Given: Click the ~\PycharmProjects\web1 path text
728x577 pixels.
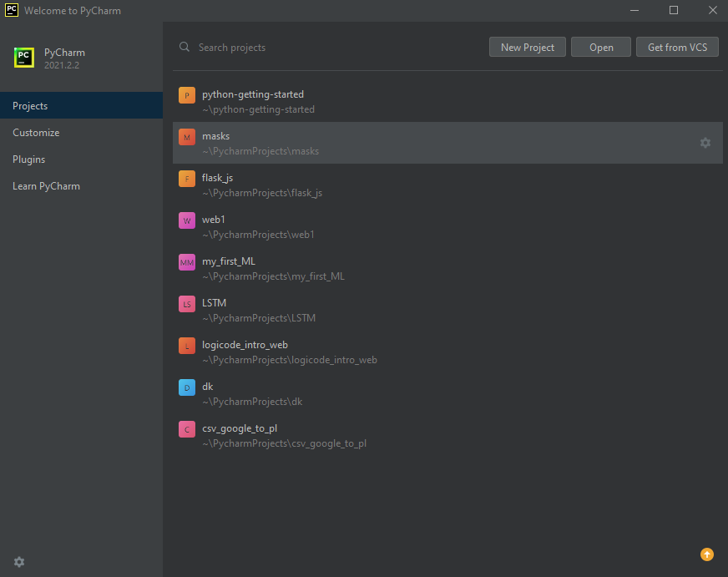Looking at the screenshot, I should [258, 235].
